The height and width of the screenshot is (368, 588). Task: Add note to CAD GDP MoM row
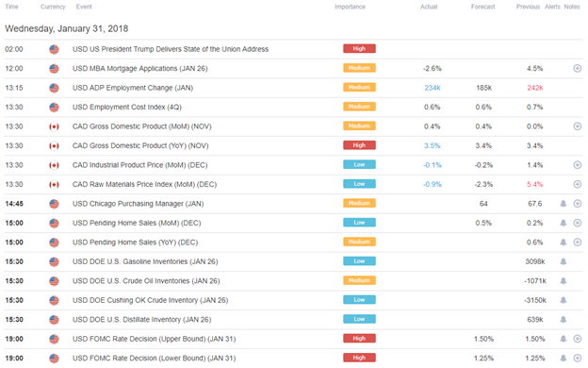578,126
